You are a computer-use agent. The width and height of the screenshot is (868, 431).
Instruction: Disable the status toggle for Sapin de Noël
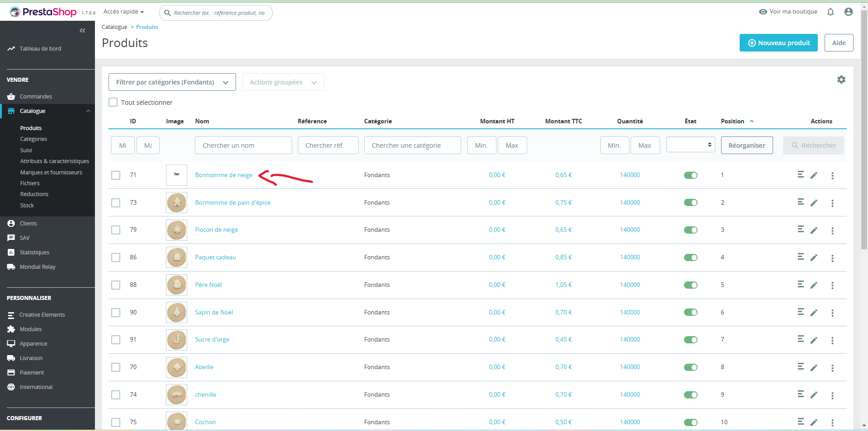690,312
